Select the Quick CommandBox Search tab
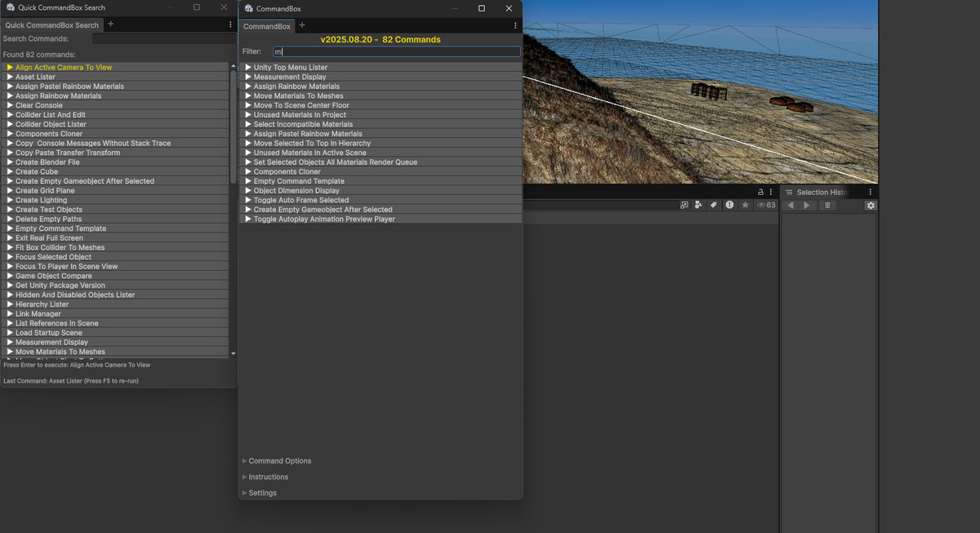This screenshot has width=980, height=533. (x=51, y=25)
